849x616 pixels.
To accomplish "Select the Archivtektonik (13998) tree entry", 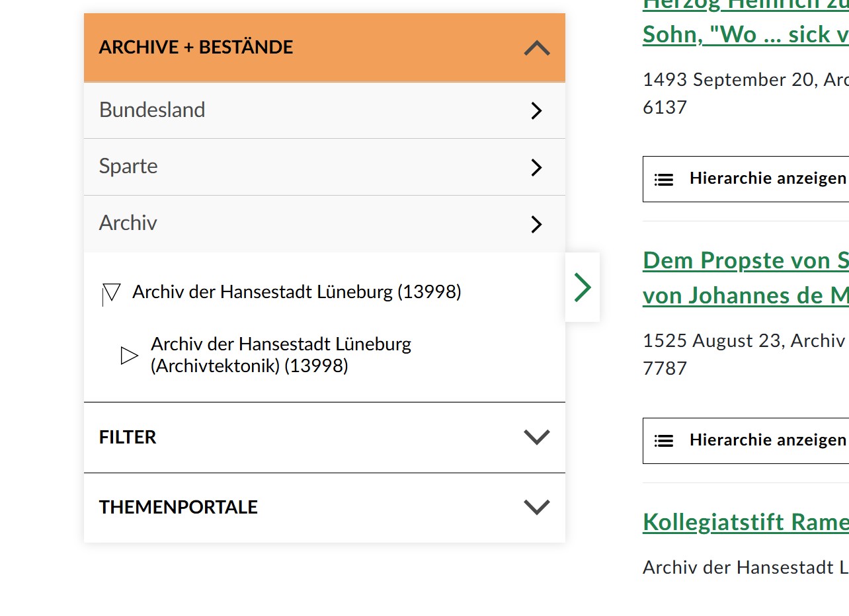I will tap(280, 355).
